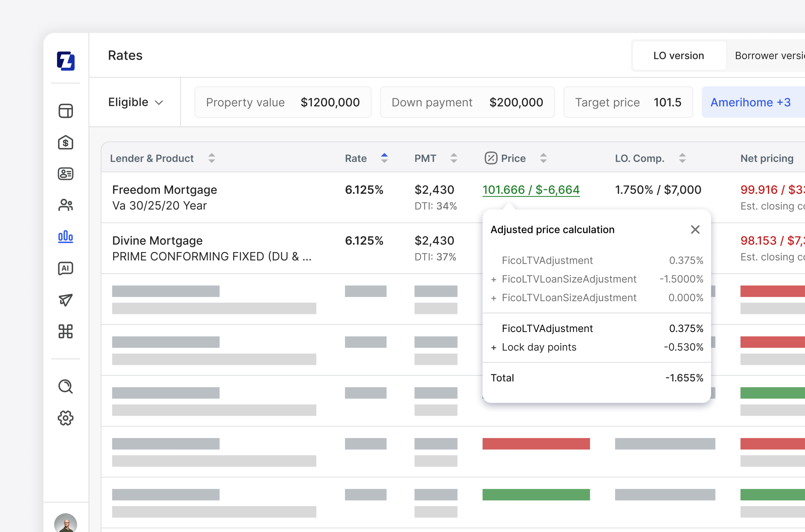The width and height of the screenshot is (805, 532).
Task: Click the DTI: 34% label
Action: click(436, 206)
